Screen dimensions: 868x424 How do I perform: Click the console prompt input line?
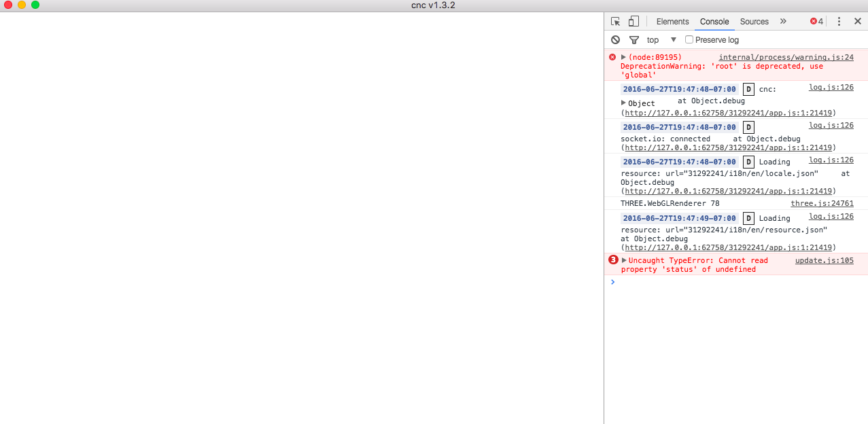coord(734,282)
